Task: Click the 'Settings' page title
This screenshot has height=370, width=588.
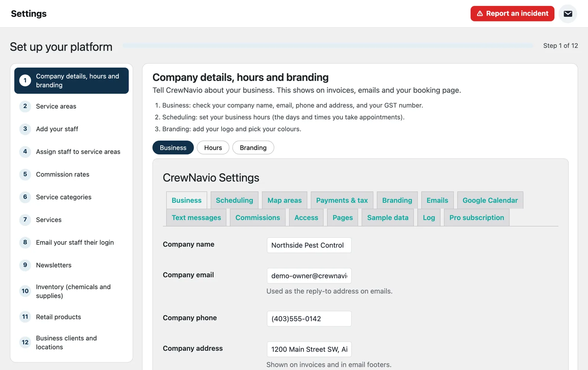Action: 29,14
